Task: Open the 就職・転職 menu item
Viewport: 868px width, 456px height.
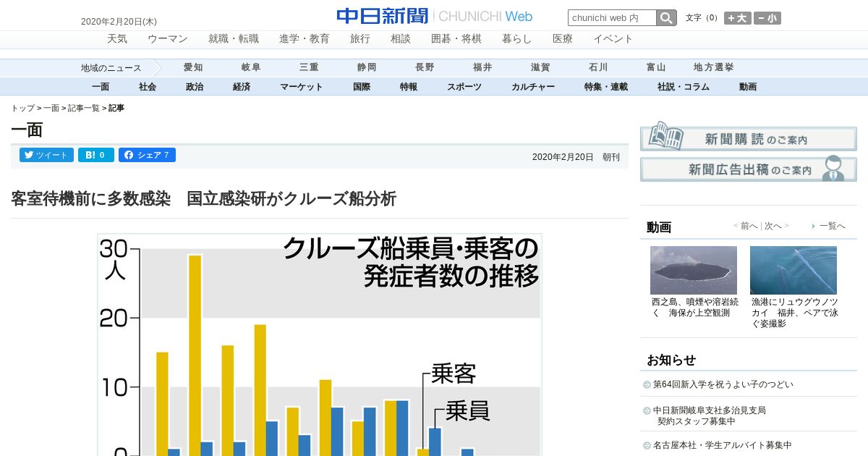Action: coord(234,39)
